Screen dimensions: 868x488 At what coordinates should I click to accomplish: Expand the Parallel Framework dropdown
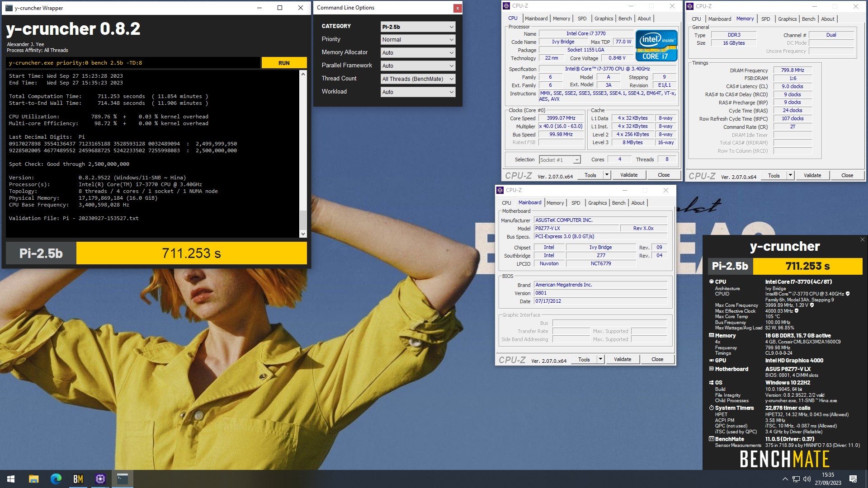[418, 66]
